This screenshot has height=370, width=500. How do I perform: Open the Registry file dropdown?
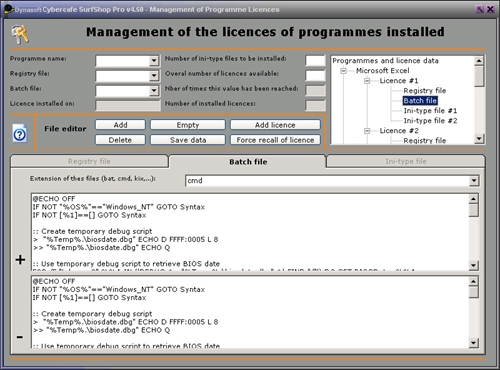pyautogui.click(x=153, y=76)
